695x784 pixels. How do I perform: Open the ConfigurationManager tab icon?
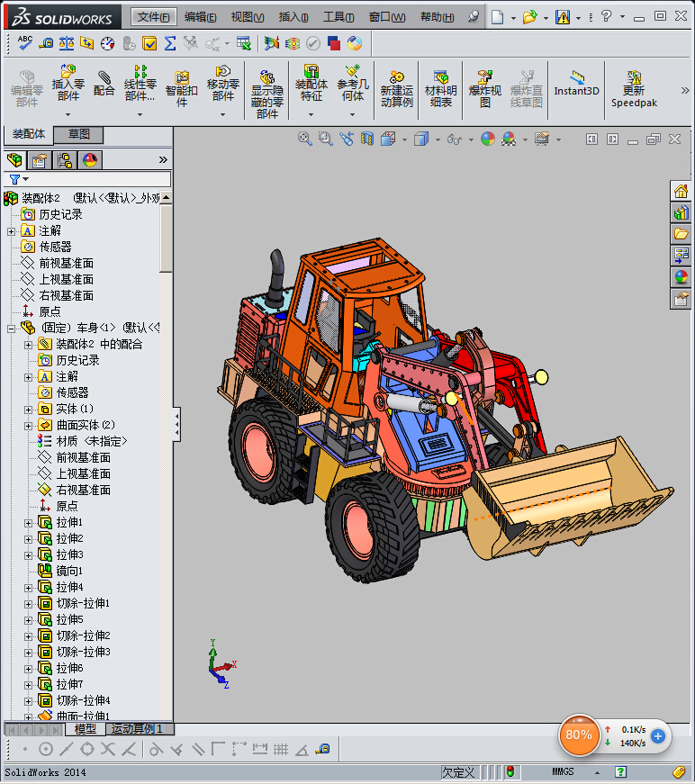tap(65, 160)
